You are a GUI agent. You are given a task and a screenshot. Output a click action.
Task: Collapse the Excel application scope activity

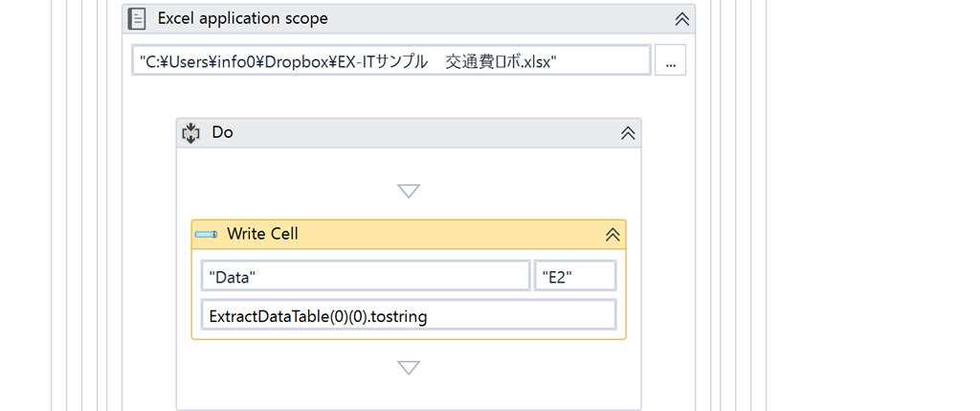[681, 19]
